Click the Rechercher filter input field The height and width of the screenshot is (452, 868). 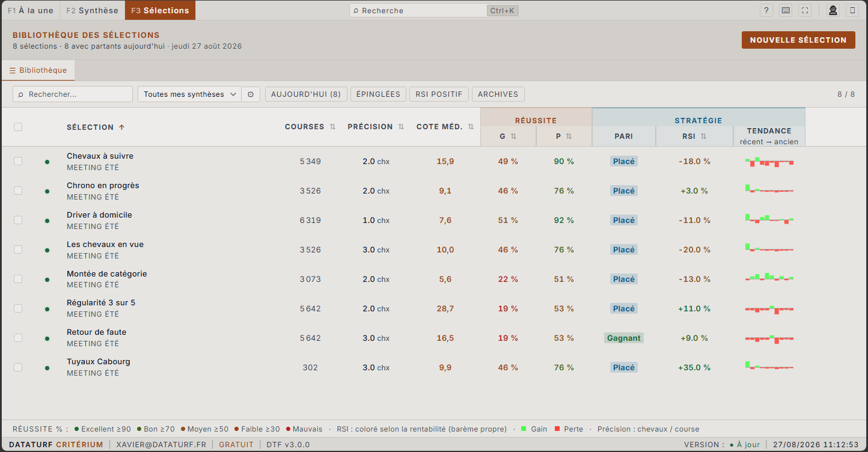(73, 94)
